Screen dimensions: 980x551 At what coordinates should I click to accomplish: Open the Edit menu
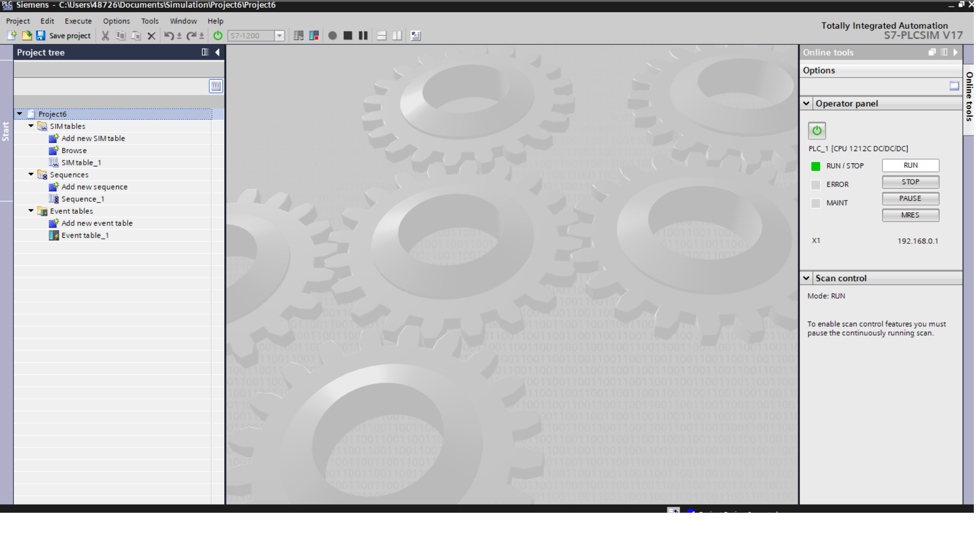pyautogui.click(x=47, y=21)
